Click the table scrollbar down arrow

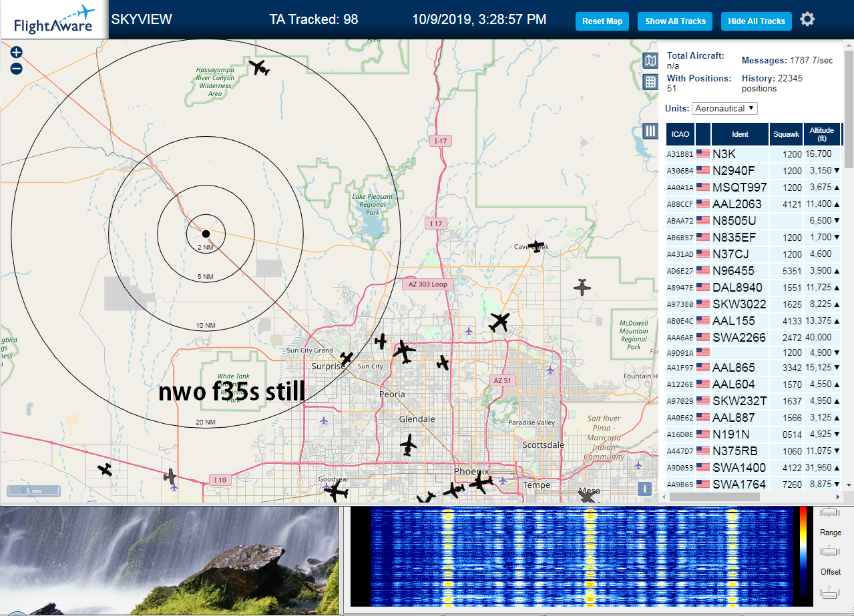tap(849, 485)
